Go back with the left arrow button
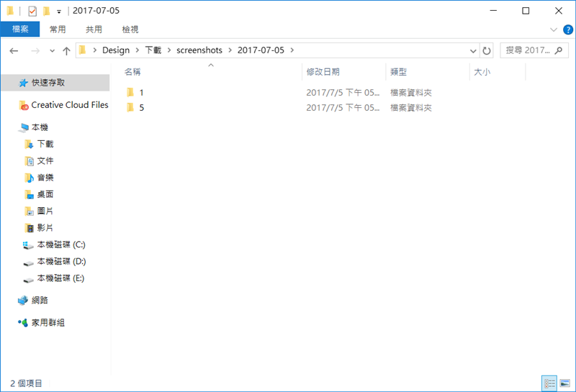Viewport: 576px width, 392px height. (x=14, y=50)
